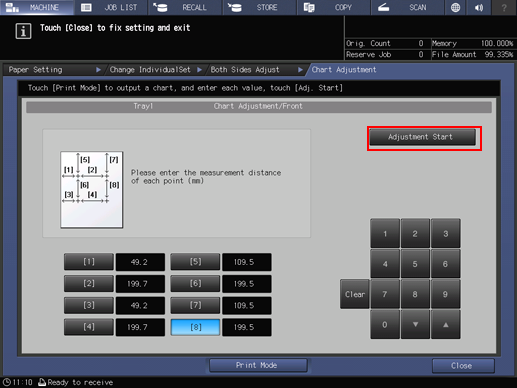Click the keypad down arrow button

tap(415, 325)
